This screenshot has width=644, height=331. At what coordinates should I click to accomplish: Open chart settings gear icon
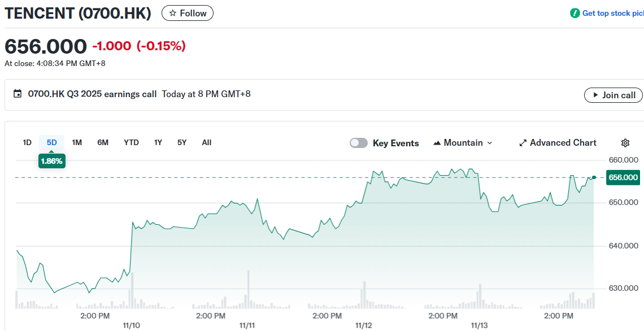[625, 143]
